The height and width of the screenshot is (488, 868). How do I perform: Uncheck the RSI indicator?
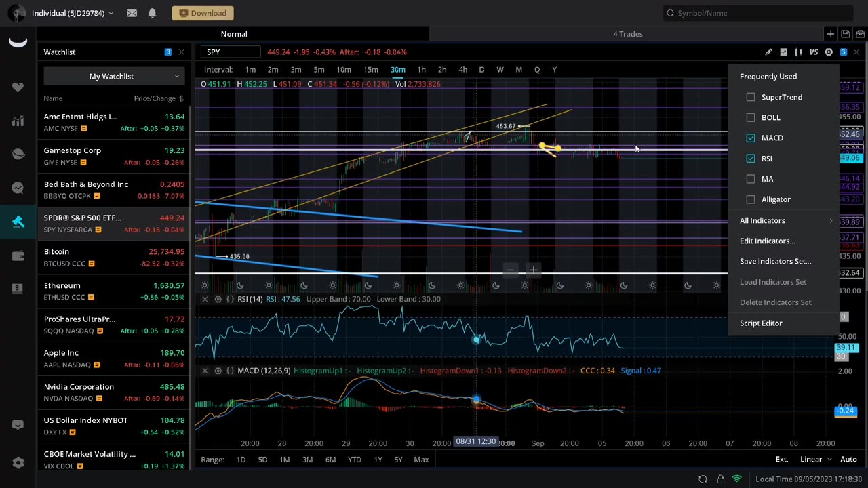[751, 158]
